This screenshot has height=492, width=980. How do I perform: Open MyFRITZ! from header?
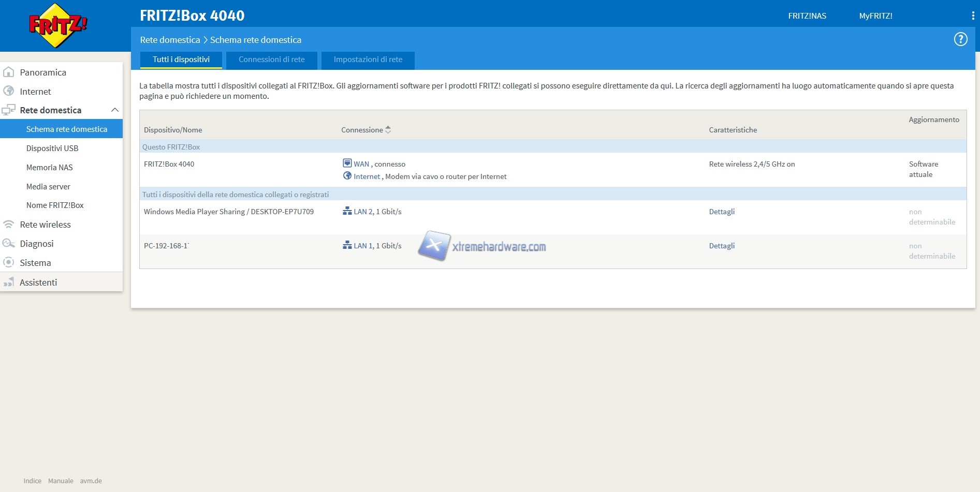coord(875,16)
